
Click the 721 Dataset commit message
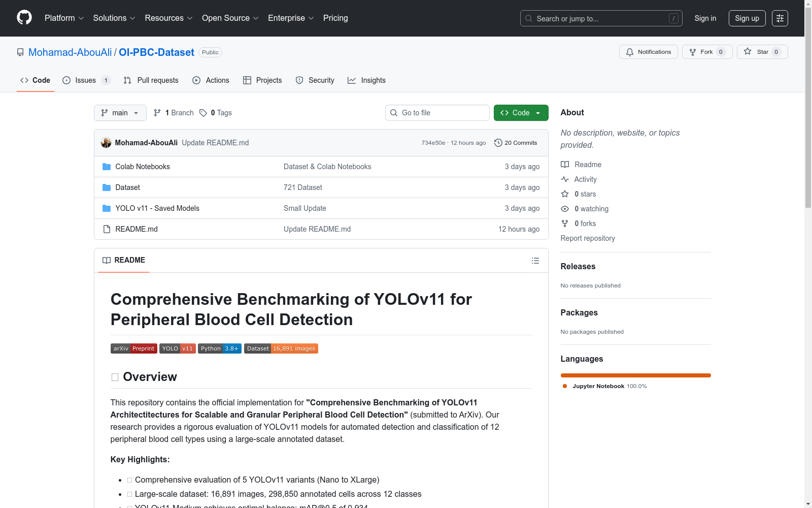[x=303, y=187]
